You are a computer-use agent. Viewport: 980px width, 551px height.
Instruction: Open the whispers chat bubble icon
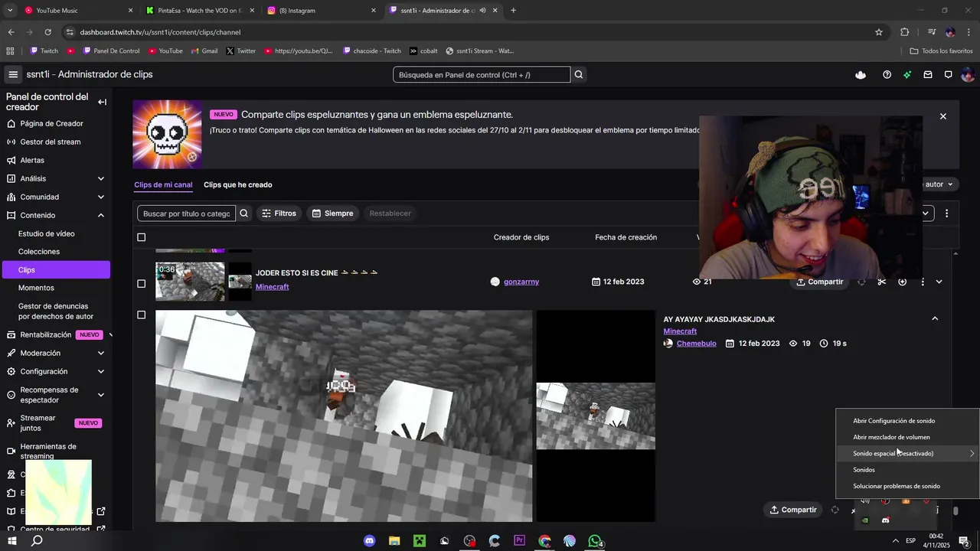(x=948, y=74)
